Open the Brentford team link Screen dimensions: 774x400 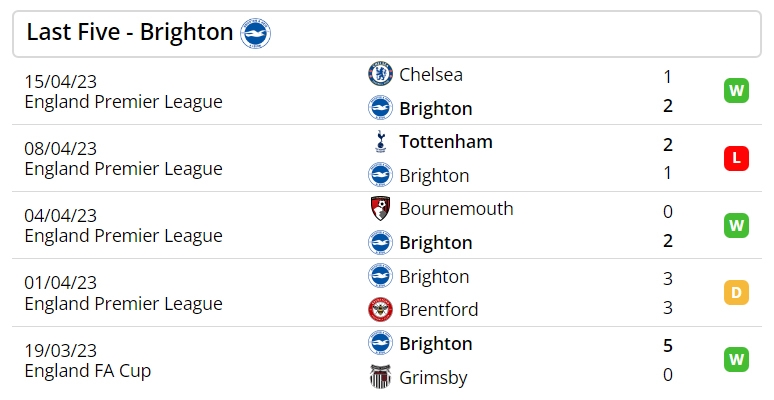click(x=439, y=310)
